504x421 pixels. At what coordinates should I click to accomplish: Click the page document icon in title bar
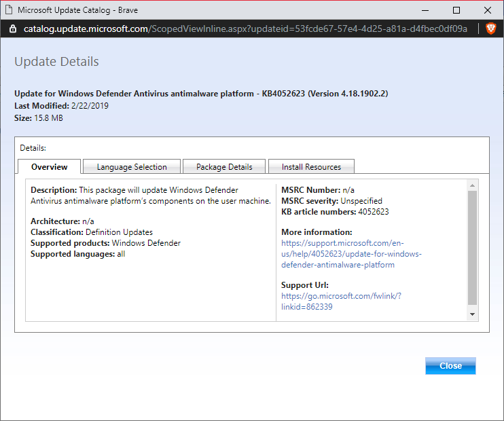[x=9, y=10]
